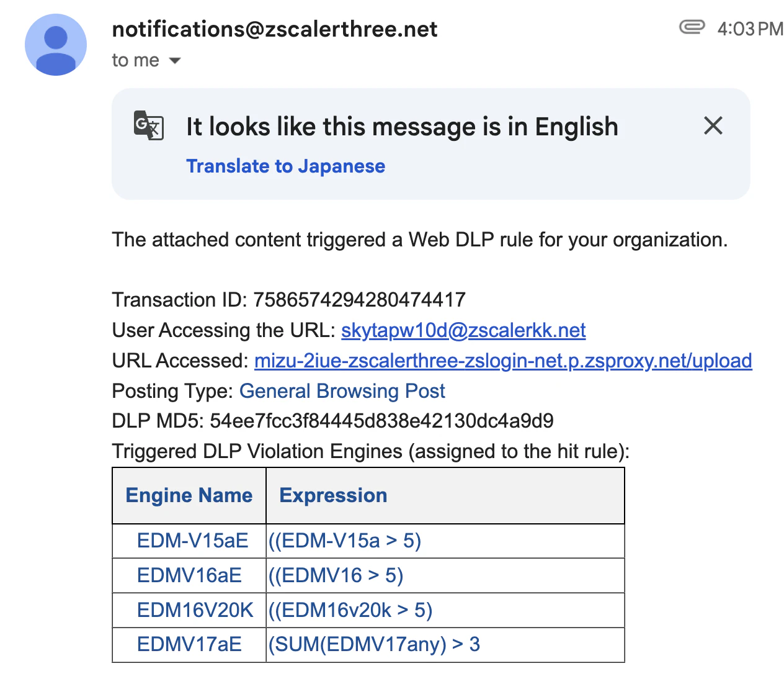Click the EDMV16aE engine cell
784x684 pixels.
coord(189,575)
